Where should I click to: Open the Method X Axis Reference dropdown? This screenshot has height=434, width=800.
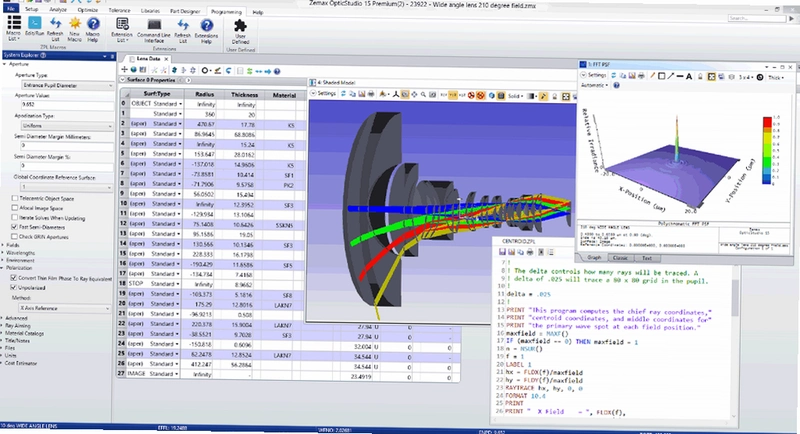64,308
